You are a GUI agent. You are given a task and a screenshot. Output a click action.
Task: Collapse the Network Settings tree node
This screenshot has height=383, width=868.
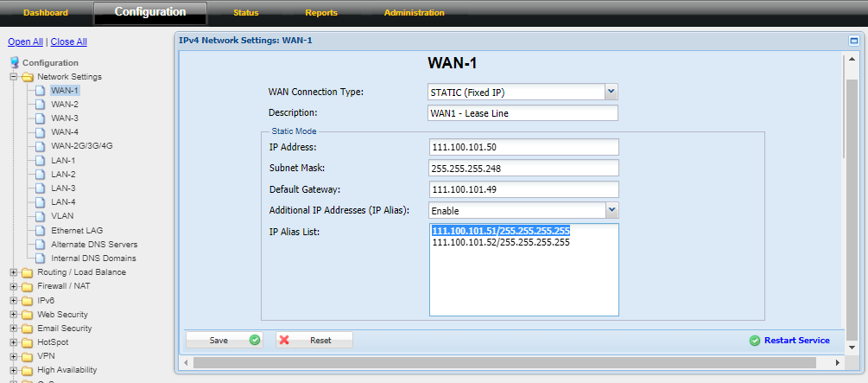[14, 77]
